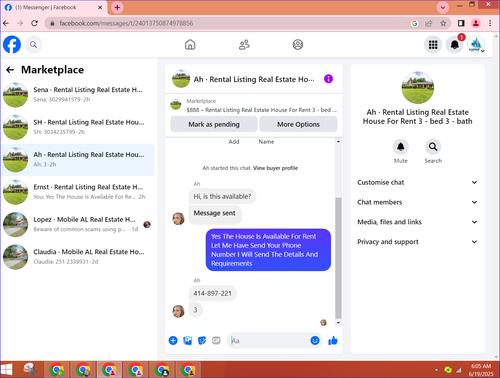This screenshot has width=500, height=378.
Task: Reload the page with browser refresh icon
Action: coord(34,23)
